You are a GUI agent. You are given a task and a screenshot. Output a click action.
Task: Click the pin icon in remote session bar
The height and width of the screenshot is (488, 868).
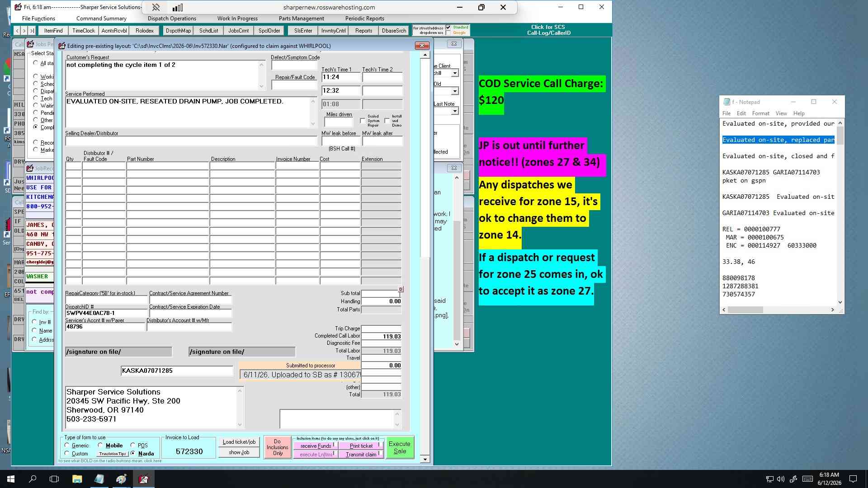pyautogui.click(x=156, y=7)
